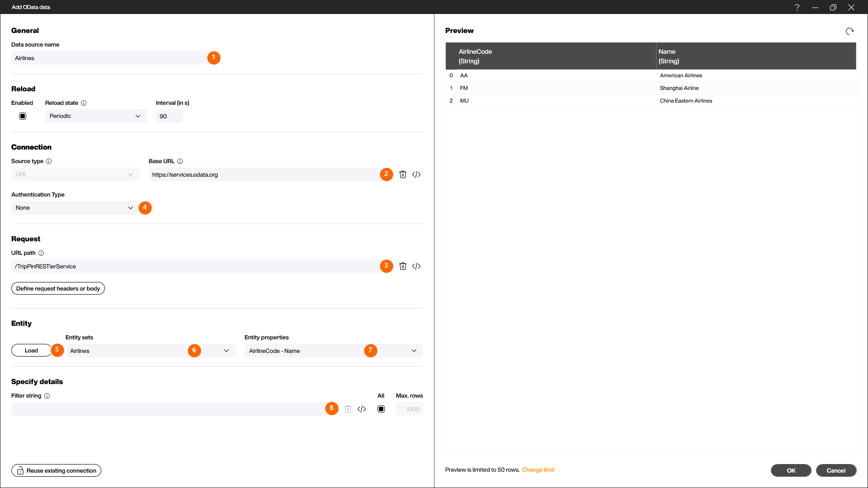Image resolution: width=868 pixels, height=488 pixels.
Task: Click Define request headers or body
Action: (58, 288)
